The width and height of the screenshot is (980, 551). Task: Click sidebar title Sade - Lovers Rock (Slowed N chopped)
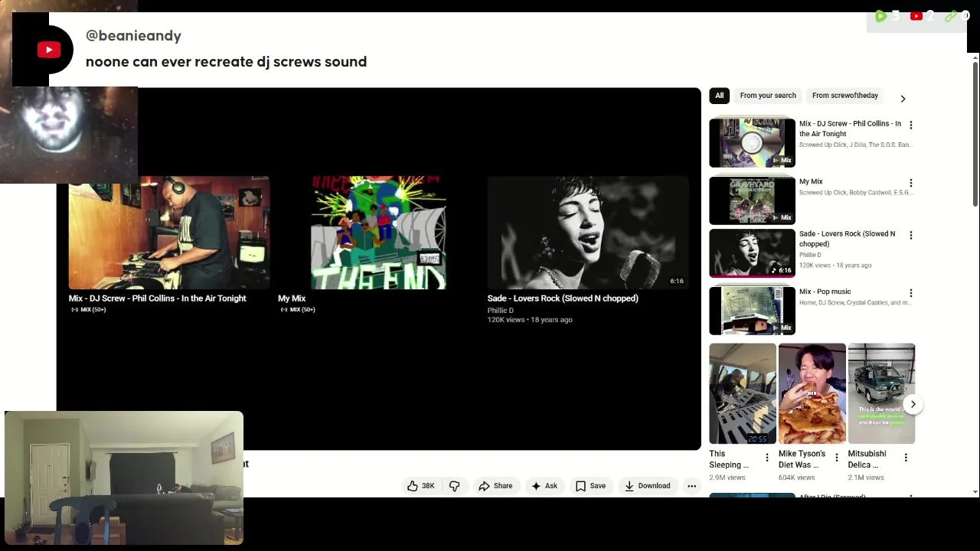(x=847, y=239)
